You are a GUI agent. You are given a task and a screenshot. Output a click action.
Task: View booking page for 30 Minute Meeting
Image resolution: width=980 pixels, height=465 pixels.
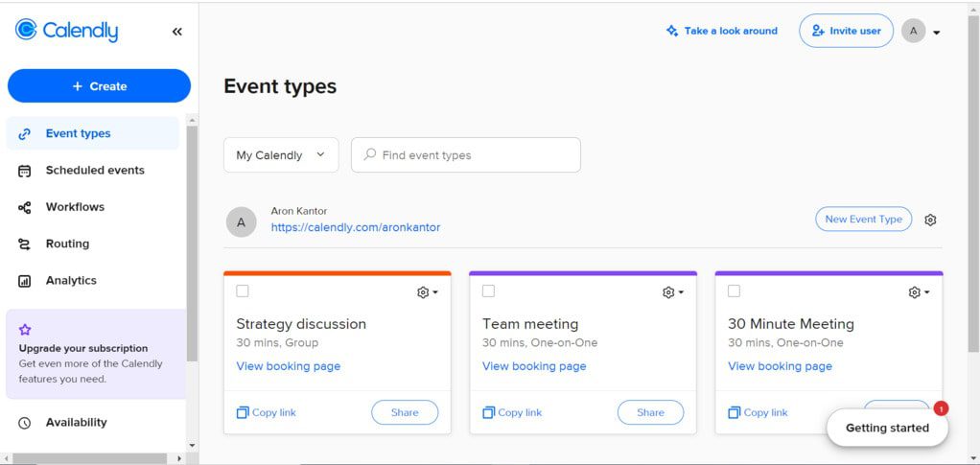point(780,366)
